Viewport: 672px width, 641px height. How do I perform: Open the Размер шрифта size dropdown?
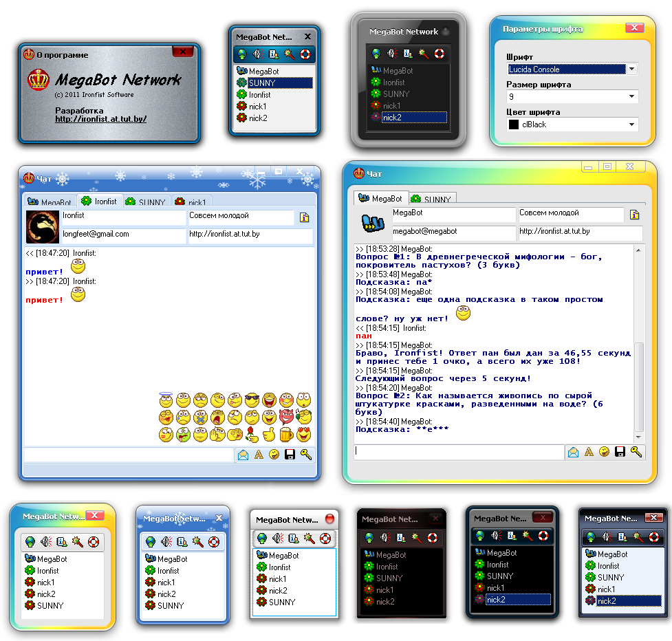[x=631, y=96]
